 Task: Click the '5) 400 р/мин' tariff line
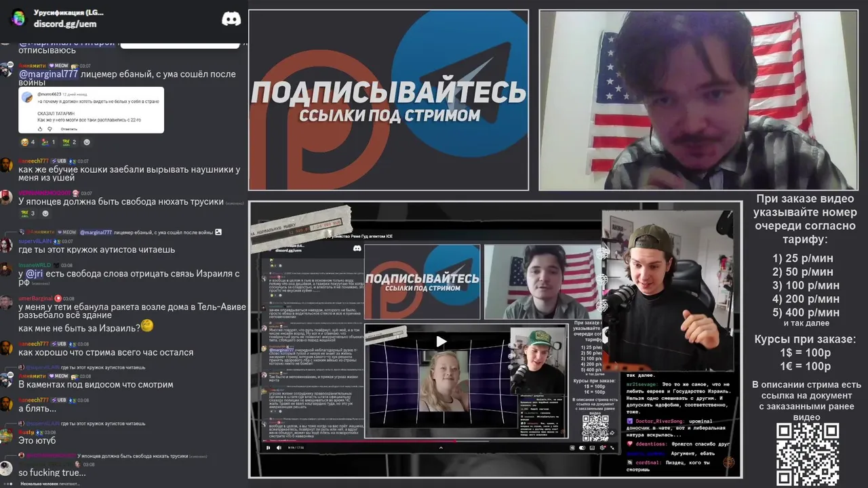[806, 312]
